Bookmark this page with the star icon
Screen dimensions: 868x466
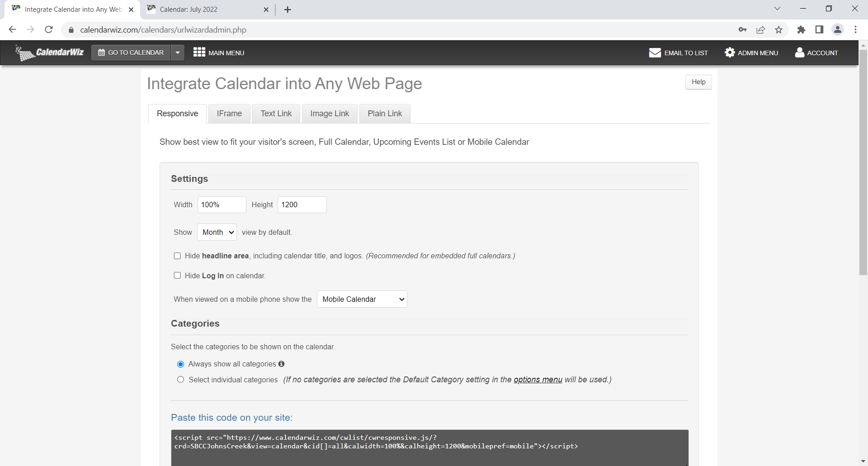(778, 30)
